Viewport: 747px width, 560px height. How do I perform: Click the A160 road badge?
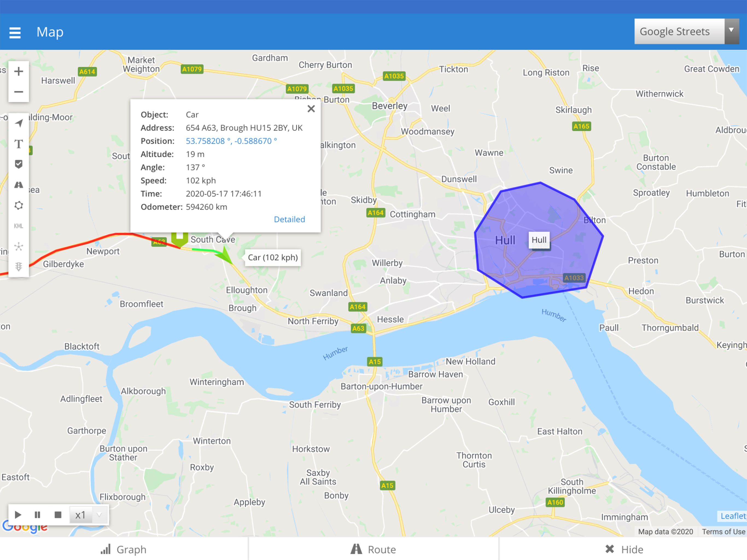point(555,502)
